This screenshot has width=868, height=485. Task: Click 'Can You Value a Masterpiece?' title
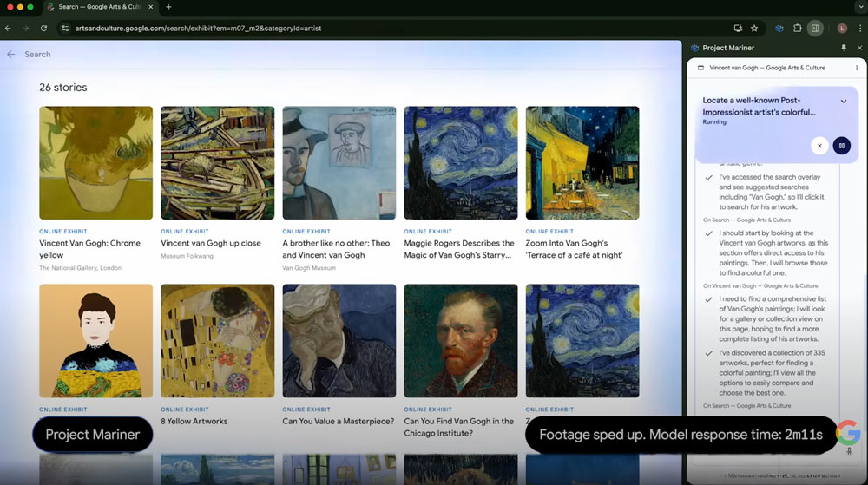pos(339,421)
